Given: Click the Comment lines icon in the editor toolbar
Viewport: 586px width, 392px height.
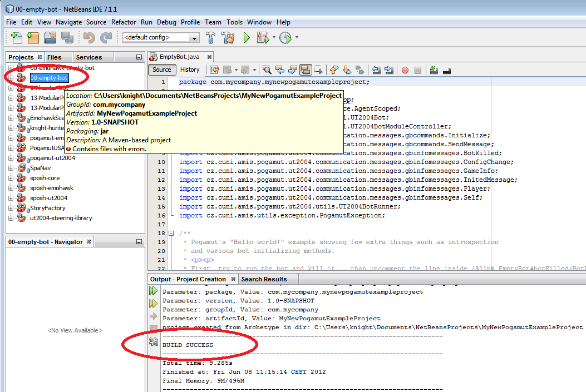Looking at the screenshot, I should (x=434, y=70).
